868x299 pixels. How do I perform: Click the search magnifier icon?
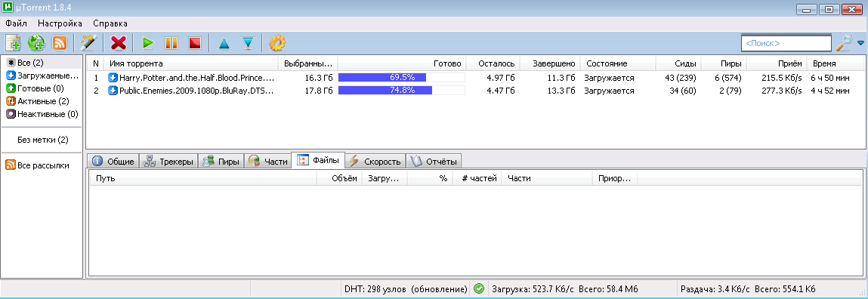click(x=844, y=42)
